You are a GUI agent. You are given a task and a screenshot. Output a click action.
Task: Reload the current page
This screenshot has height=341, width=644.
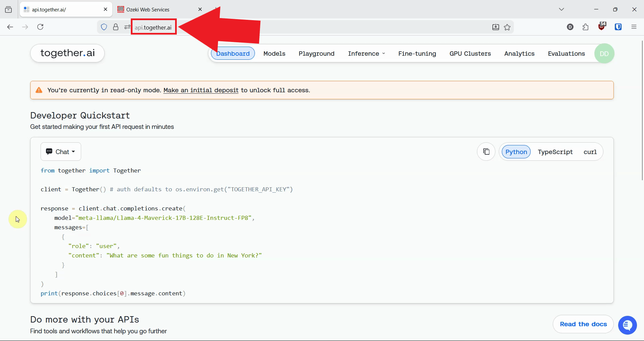pyautogui.click(x=40, y=27)
